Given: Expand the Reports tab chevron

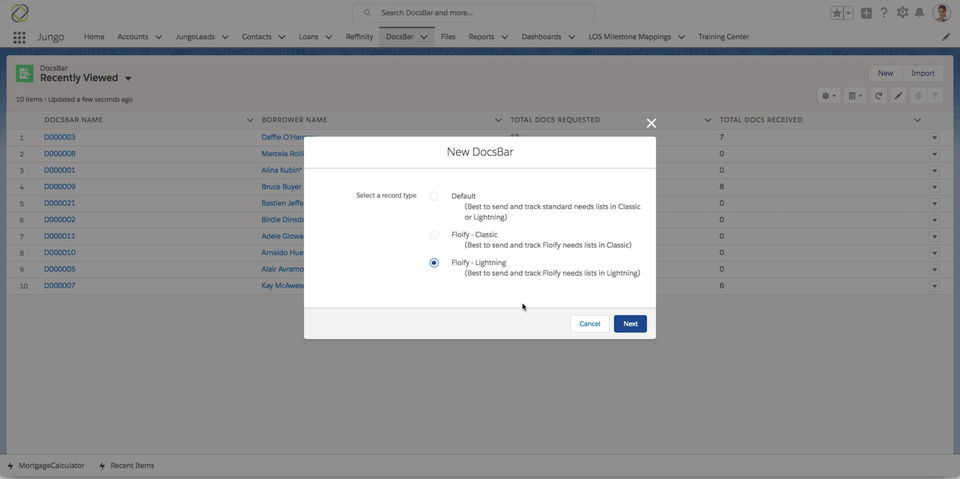Looking at the screenshot, I should (x=504, y=37).
